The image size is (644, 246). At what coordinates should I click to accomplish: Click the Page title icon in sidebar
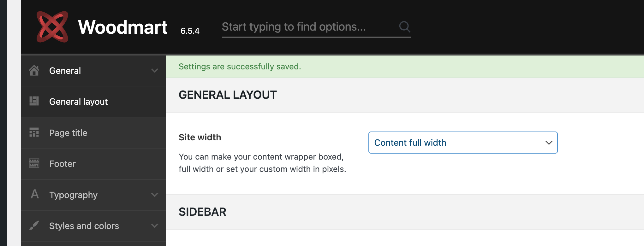[x=34, y=132]
